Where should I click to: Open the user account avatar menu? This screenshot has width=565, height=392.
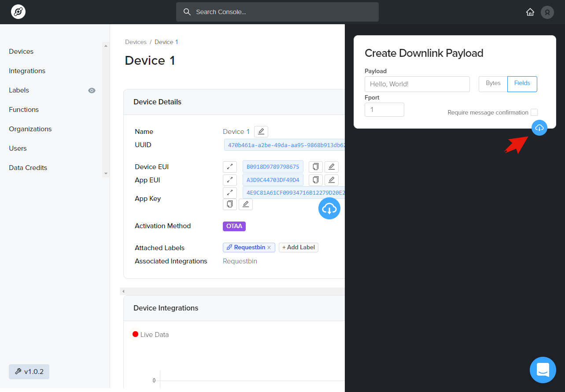[x=547, y=12]
